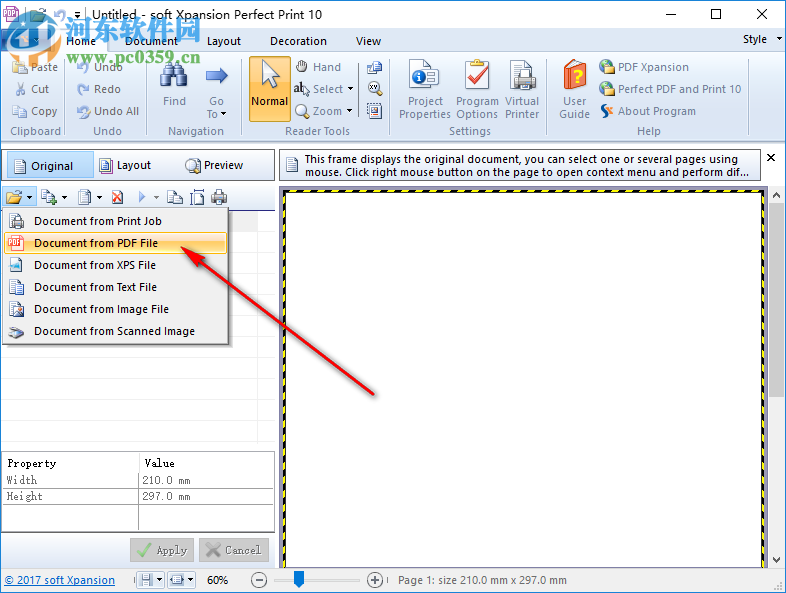786x593 pixels.
Task: Activate the Hand reader tool
Action: (x=318, y=67)
